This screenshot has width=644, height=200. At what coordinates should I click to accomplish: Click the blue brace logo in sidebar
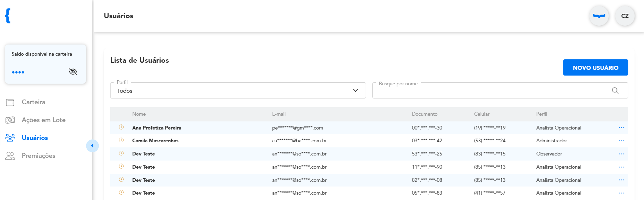[x=8, y=16]
